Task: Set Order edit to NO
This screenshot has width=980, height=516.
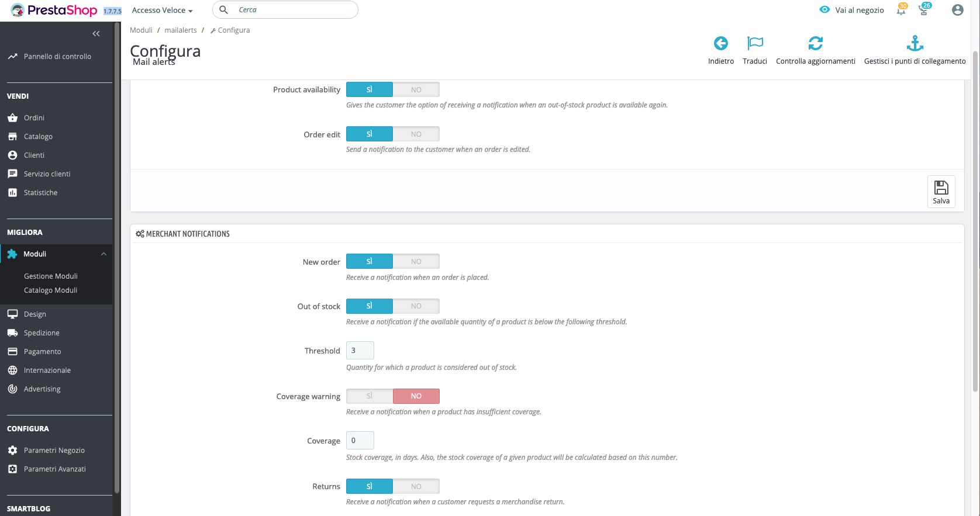Action: [x=416, y=134]
